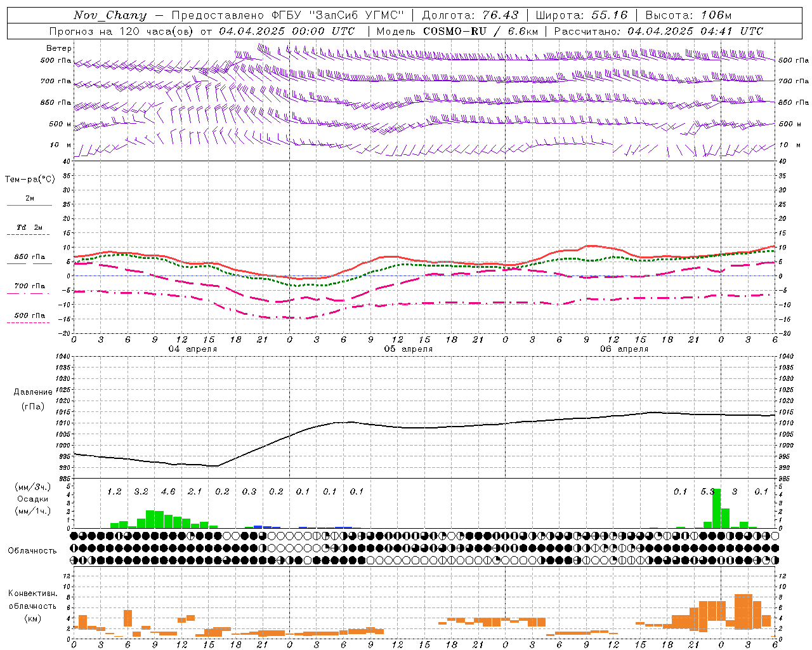Image resolution: width=812 pixels, height=650 pixels.
Task: Select forecast start time 04.04.2025 00:00 UTC
Action: [x=287, y=31]
